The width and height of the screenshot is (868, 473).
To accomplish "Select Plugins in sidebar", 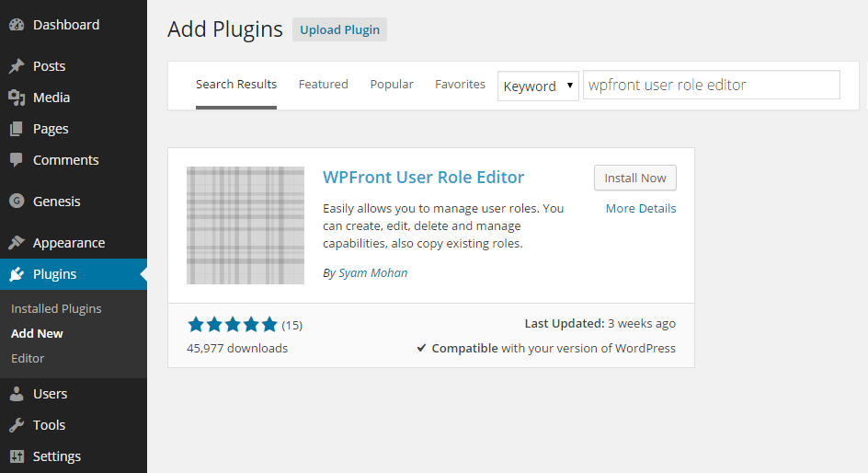I will 74,274.
